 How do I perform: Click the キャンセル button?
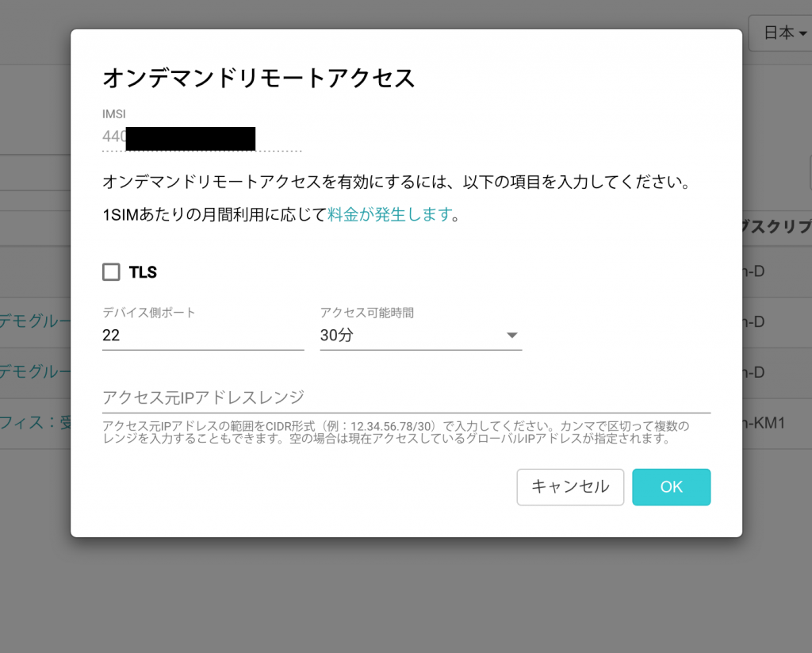coord(570,487)
